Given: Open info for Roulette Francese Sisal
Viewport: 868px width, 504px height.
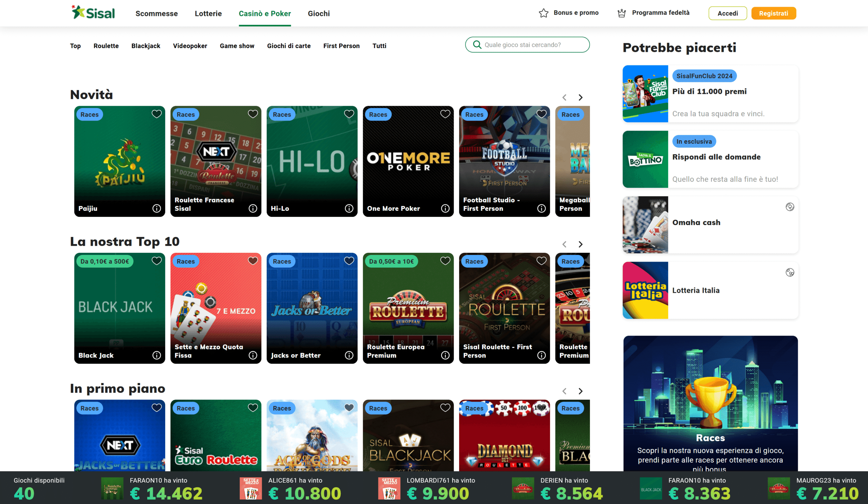Looking at the screenshot, I should point(253,208).
